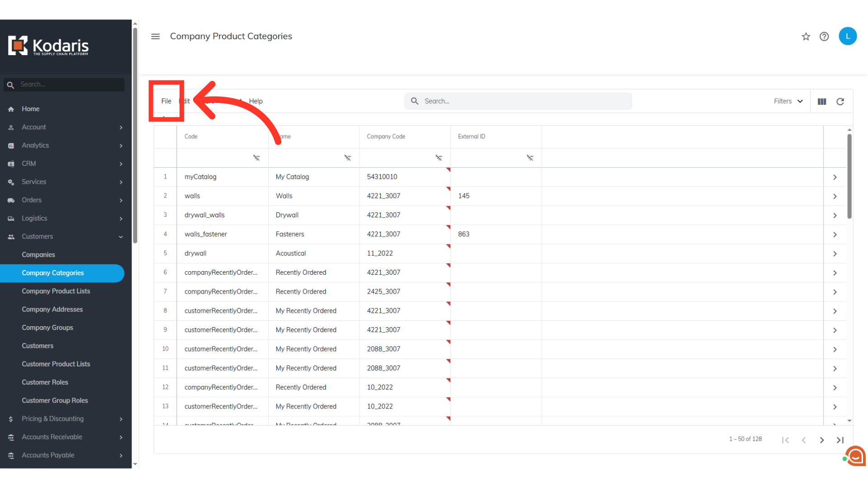Go to next page arrow
The image size is (868, 488).
(x=822, y=440)
